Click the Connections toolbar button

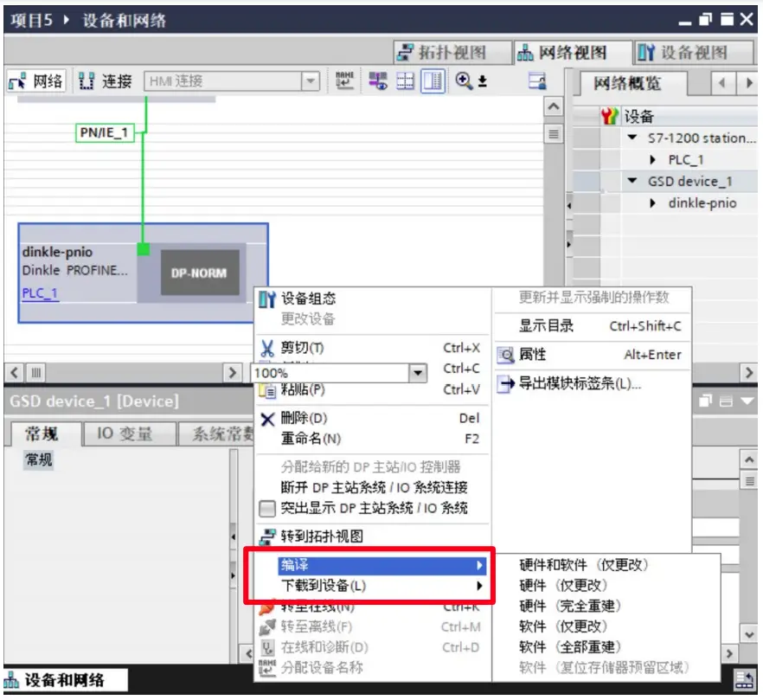tap(106, 80)
